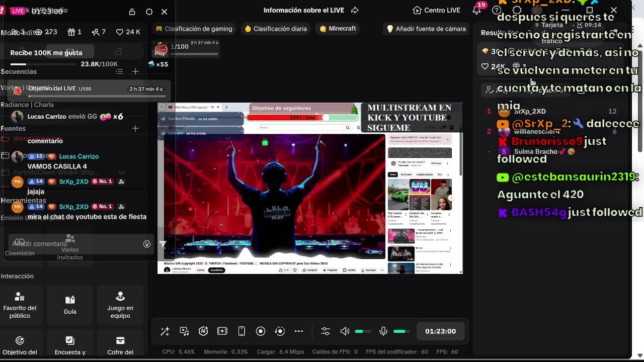Click the 01:23:00 live timer button

441,331
